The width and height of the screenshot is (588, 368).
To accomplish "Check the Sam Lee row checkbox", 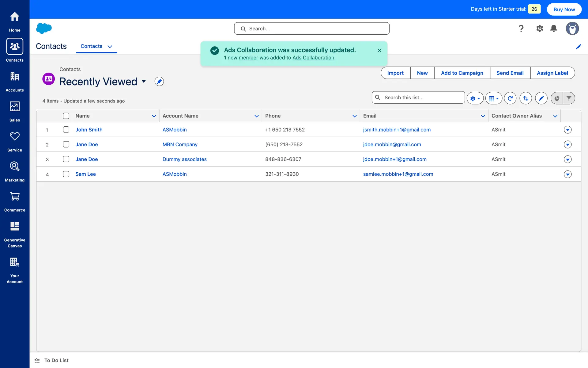I will pyautogui.click(x=66, y=174).
